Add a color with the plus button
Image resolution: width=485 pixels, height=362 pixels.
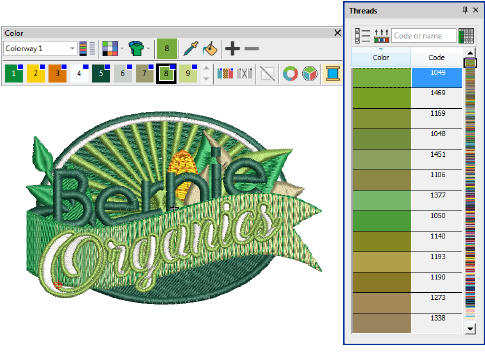232,49
